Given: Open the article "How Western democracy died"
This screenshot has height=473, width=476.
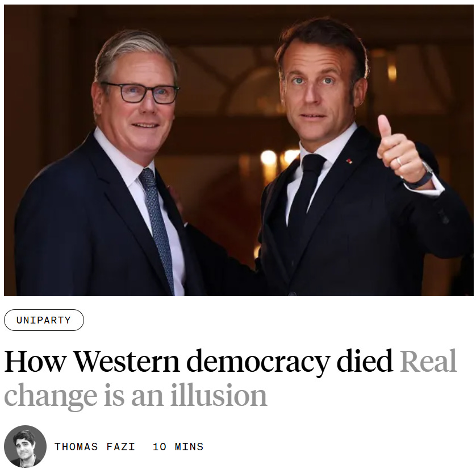Looking at the screenshot, I should coord(199,361).
